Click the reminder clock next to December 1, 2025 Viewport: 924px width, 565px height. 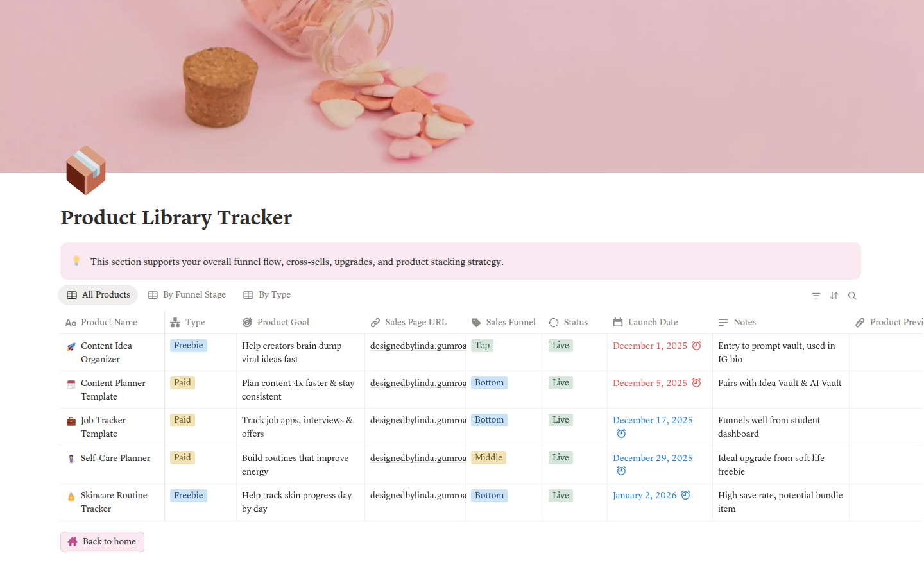(696, 346)
